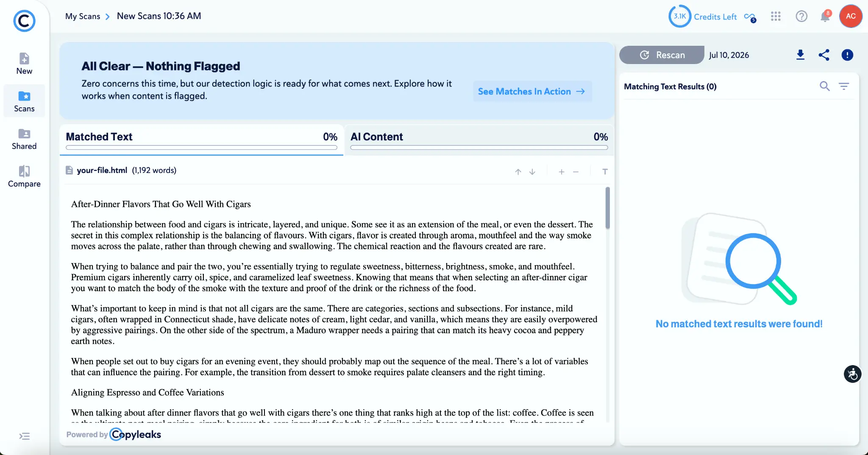Open the notifications bell

[x=825, y=16]
